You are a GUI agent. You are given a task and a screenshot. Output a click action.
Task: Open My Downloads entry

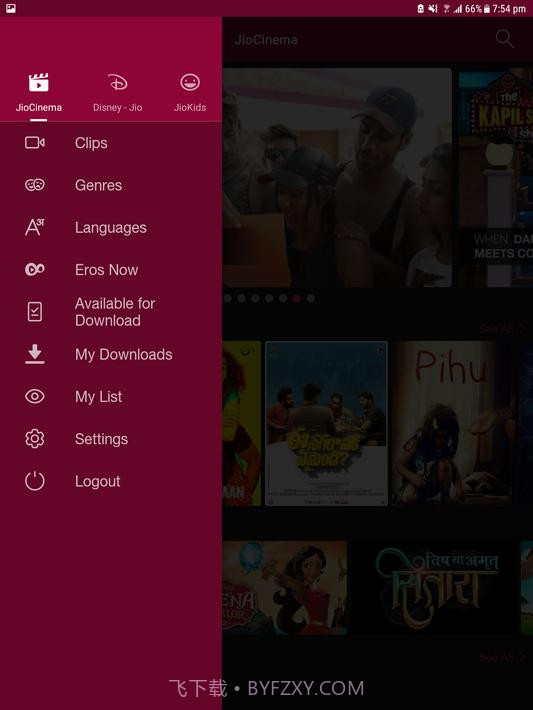pos(124,355)
